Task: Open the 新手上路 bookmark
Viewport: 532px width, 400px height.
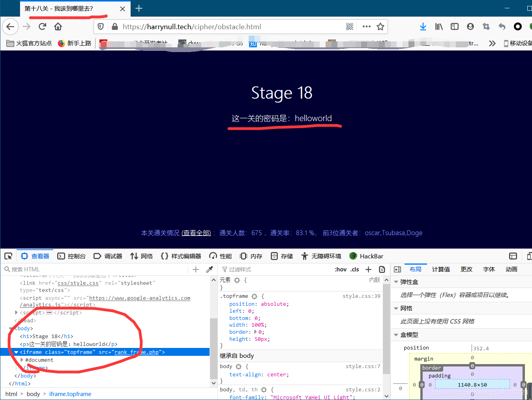Action: (x=75, y=43)
